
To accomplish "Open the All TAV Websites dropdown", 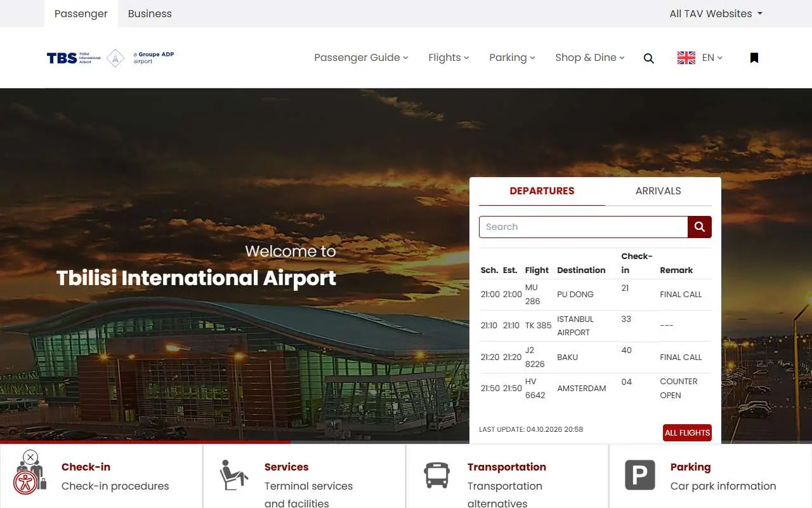I will point(716,13).
